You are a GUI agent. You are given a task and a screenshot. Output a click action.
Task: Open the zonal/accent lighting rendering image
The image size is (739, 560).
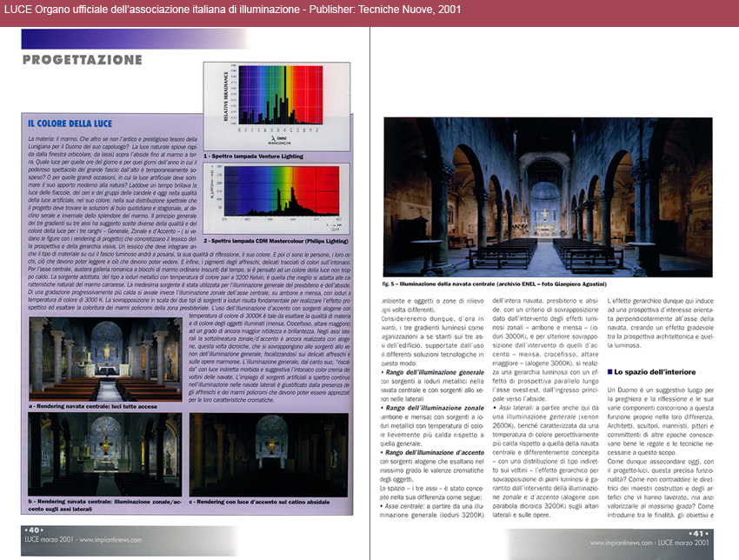point(104,455)
